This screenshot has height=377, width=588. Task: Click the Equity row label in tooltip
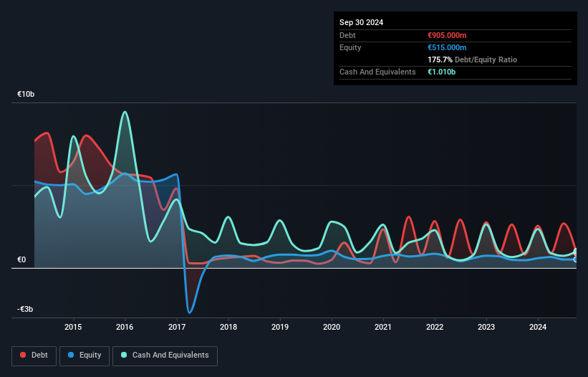click(x=350, y=47)
